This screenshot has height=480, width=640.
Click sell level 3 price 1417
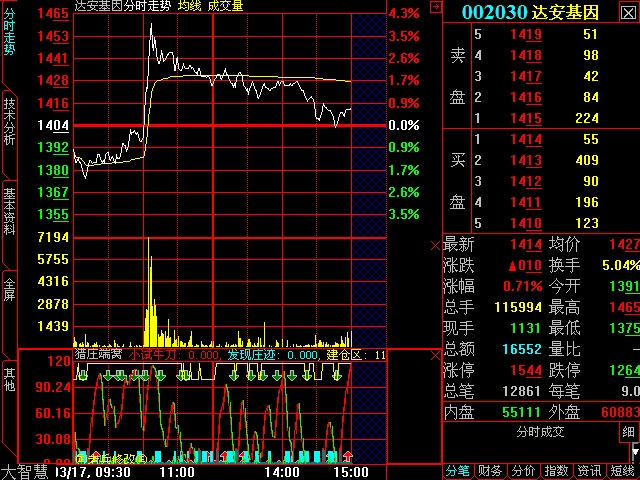526,76
